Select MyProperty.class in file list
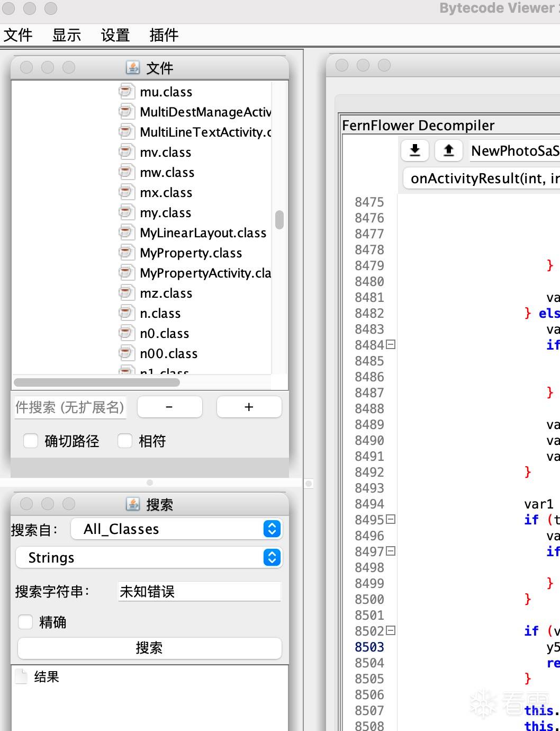The width and height of the screenshot is (560, 731). [x=191, y=253]
